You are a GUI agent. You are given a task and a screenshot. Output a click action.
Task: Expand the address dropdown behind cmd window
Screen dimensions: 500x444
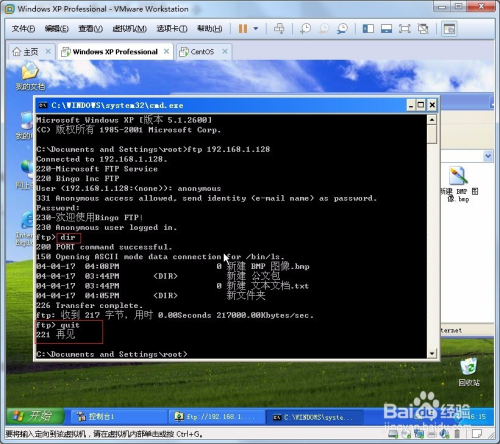(x=488, y=156)
